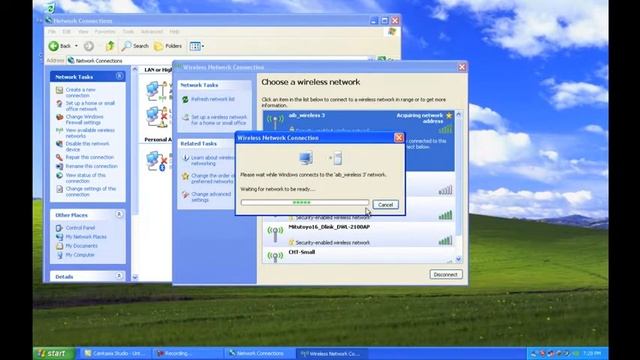Open the File menu
640x360 pixels.
52,31
